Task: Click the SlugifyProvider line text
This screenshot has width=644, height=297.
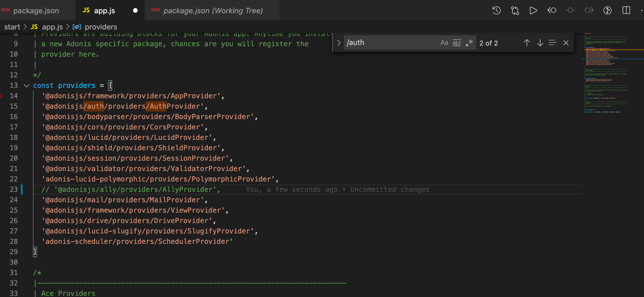Action: [150, 231]
